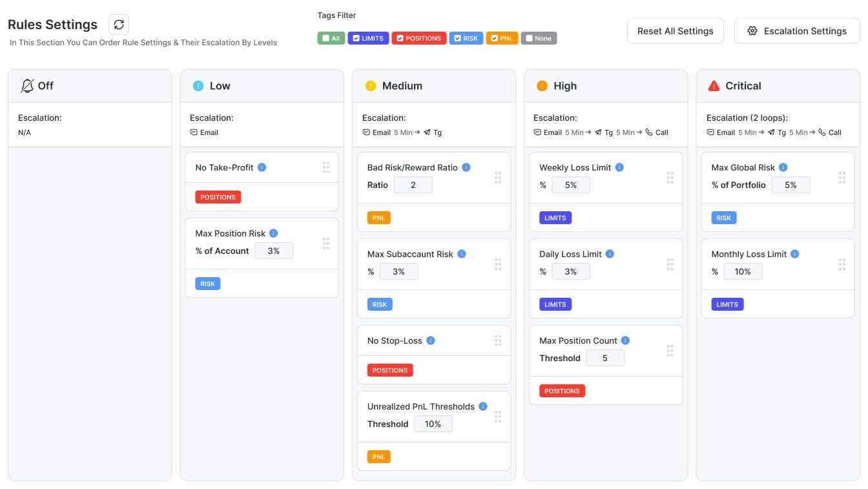868x489 pixels.
Task: Click the refresh icon beside Rules Settings
Action: pos(119,25)
